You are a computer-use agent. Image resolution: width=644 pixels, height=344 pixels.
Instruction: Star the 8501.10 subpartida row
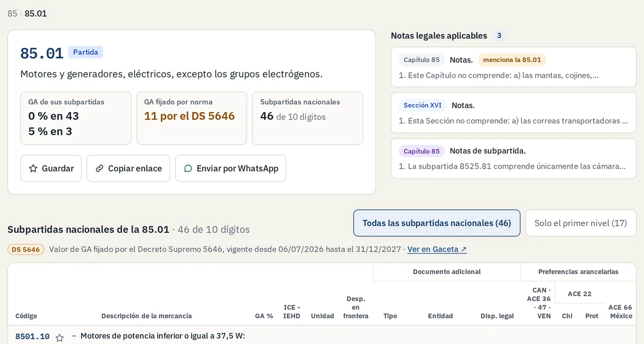tap(60, 338)
